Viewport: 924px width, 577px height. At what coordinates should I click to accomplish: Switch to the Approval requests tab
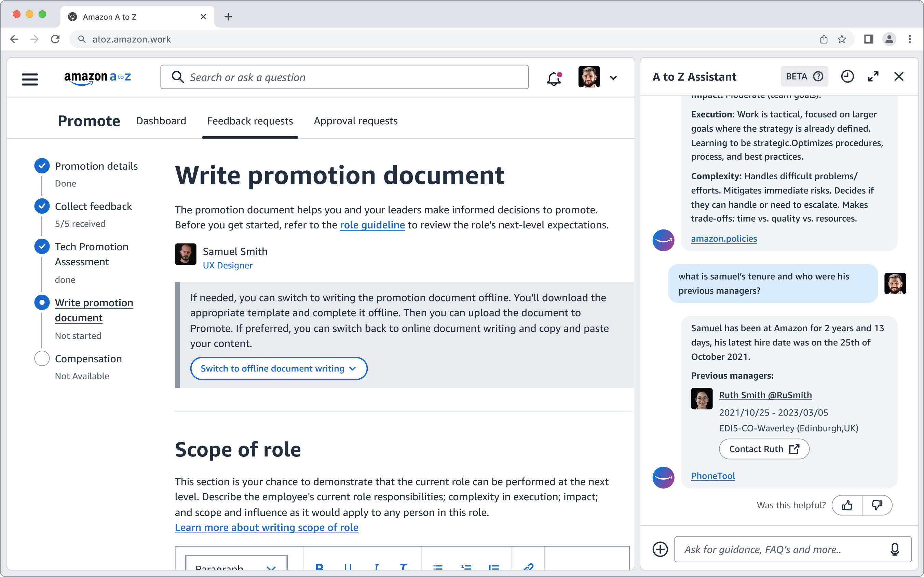355,121
